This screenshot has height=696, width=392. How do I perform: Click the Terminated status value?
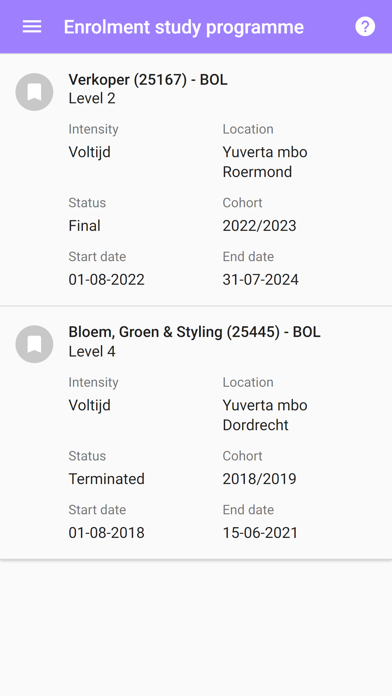click(107, 479)
